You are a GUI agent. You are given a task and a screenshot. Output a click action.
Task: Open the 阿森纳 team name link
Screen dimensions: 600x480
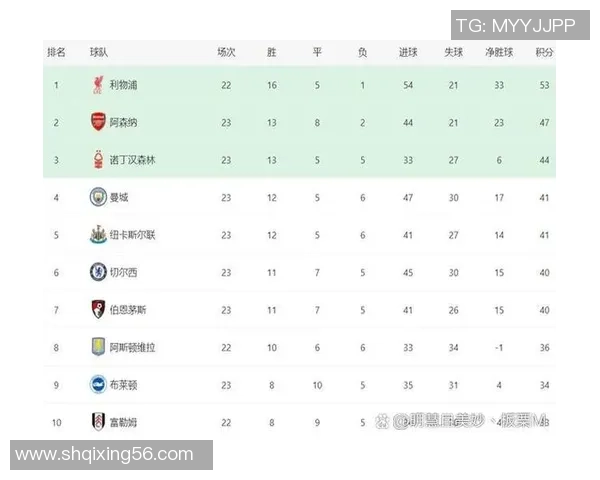[x=123, y=122]
